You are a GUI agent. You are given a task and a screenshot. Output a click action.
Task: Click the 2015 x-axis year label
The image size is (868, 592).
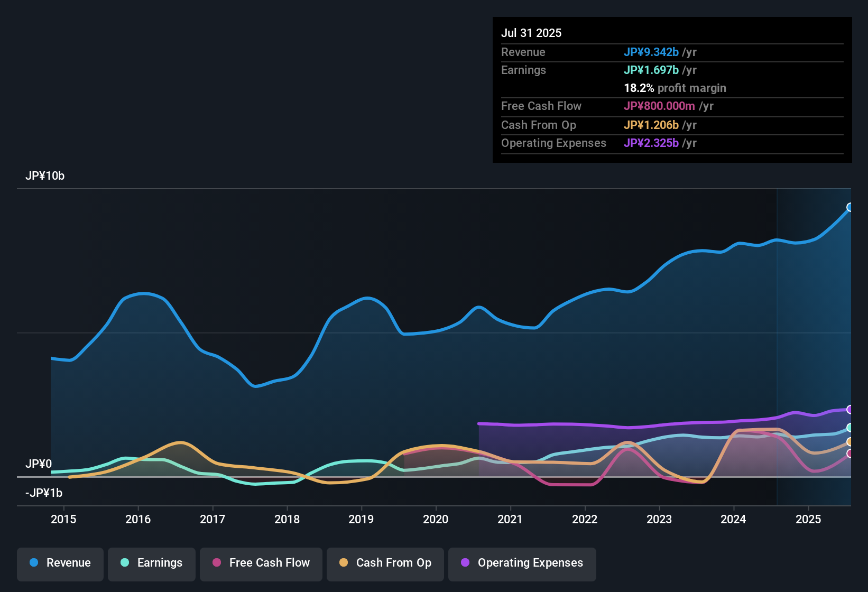[63, 520]
